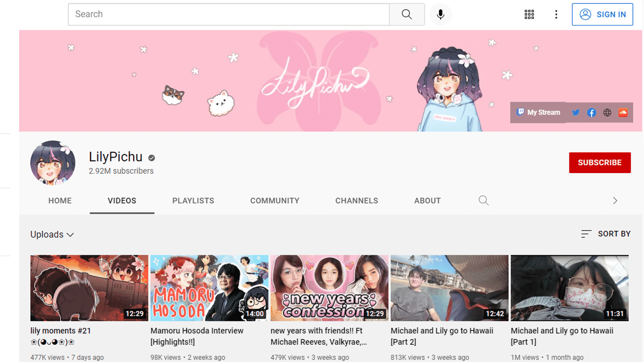This screenshot has height=362, width=644.
Task: Expand the Uploads dropdown
Action: [x=52, y=234]
